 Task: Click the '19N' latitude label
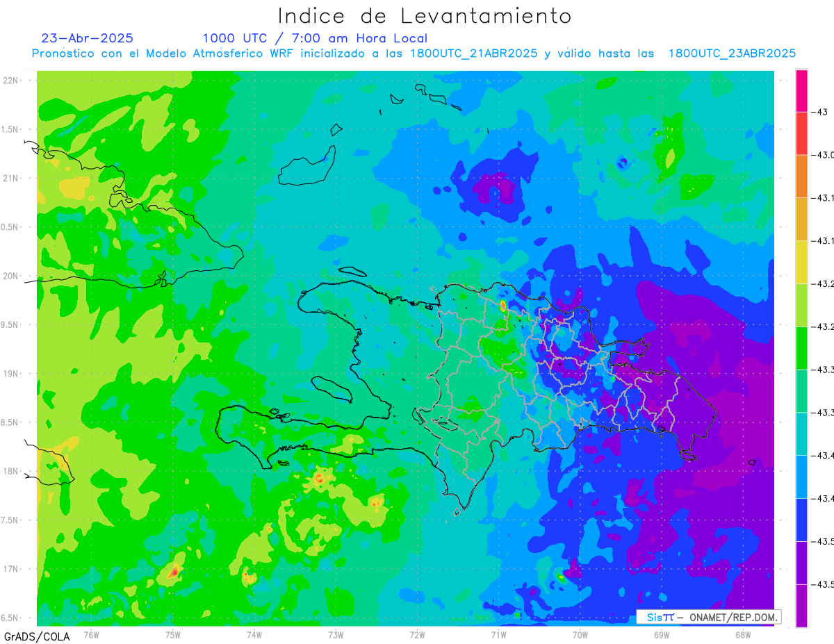click(x=12, y=373)
